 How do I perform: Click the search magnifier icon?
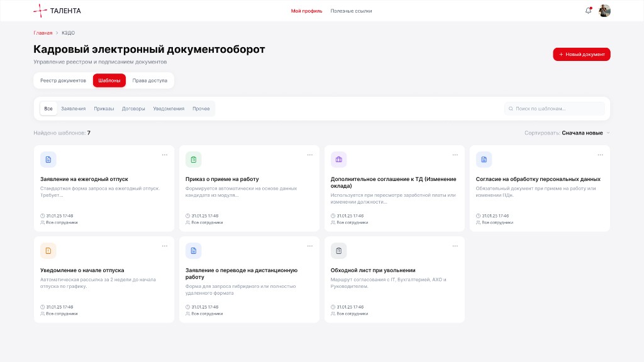[511, 109]
